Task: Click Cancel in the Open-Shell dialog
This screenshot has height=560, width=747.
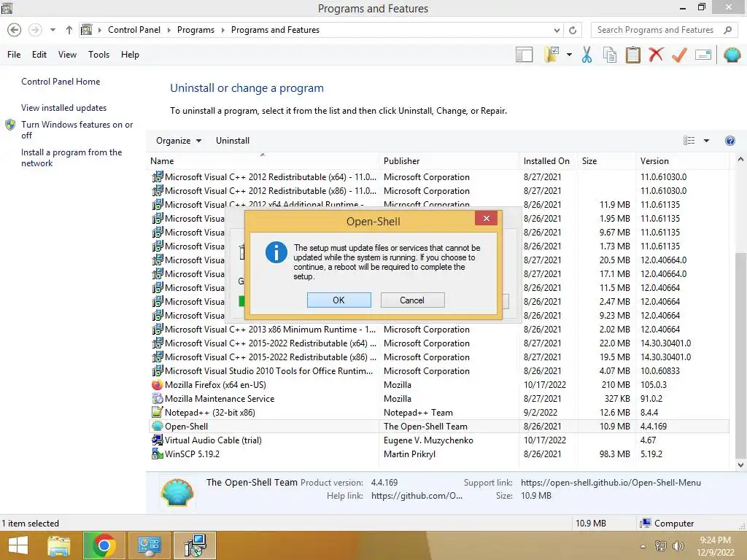Action: [x=412, y=300]
